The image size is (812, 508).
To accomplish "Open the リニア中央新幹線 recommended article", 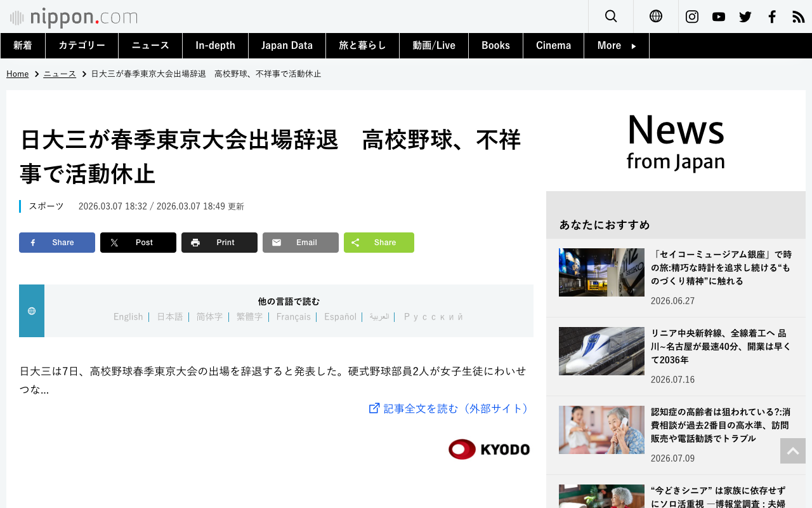I will pos(721,346).
